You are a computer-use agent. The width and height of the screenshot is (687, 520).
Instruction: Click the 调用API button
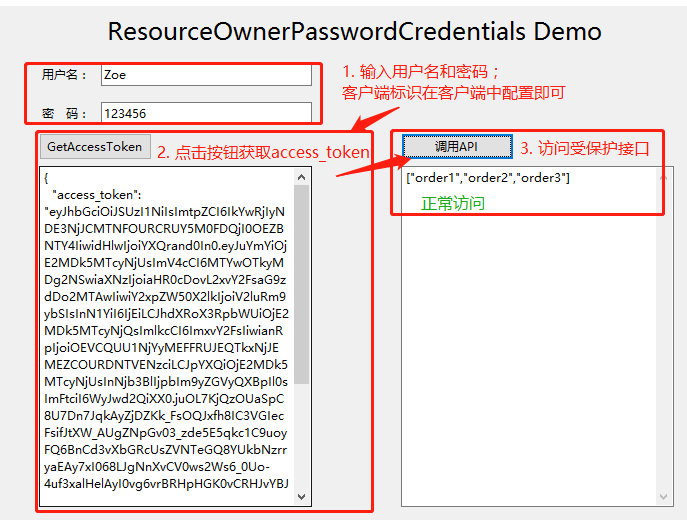457,146
